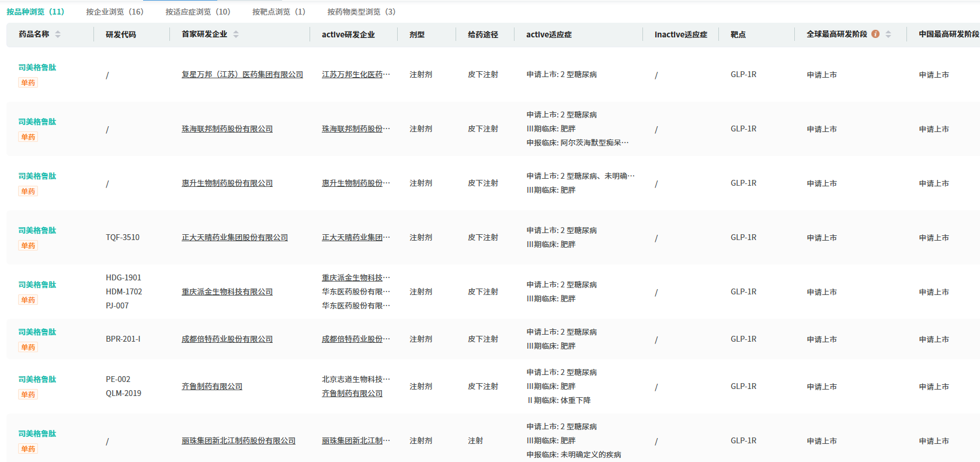The height and width of the screenshot is (462, 980).
Task: Click truncated 成都倍特药业股份… active developer link
Action: click(356, 339)
